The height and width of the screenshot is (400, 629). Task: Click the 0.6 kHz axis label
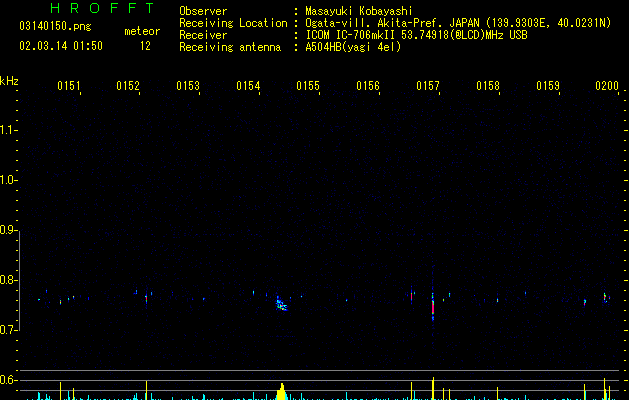click(x=8, y=380)
